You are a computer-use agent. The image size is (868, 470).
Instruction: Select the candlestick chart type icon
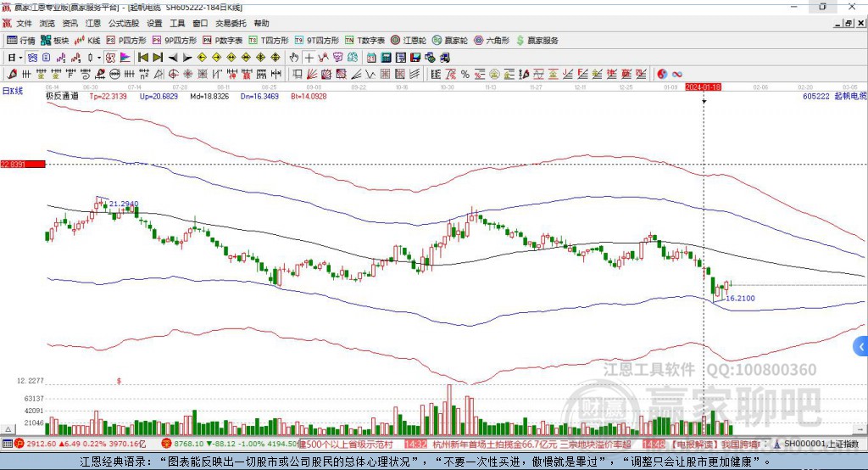[x=90, y=58]
